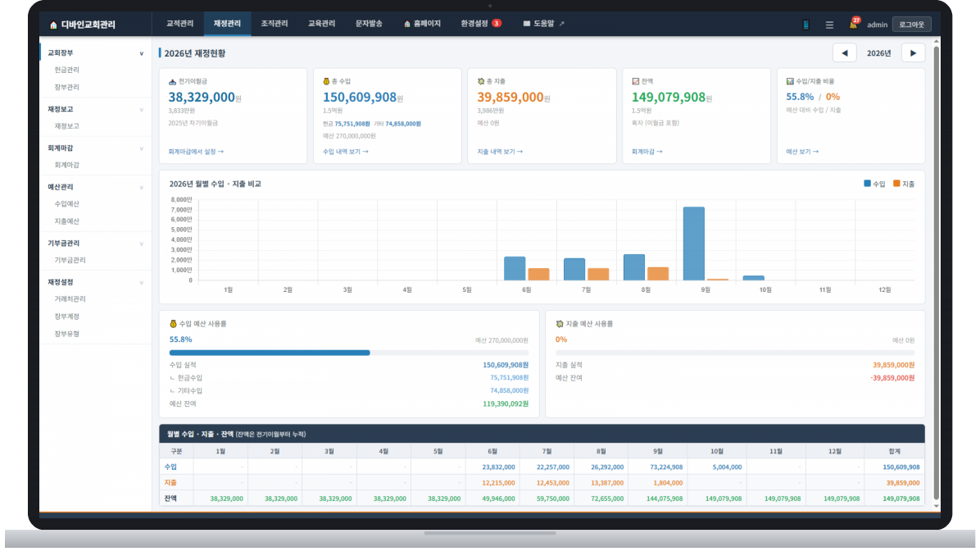Advance to next year with right arrow
Screen dimensions: 980x556
point(913,53)
